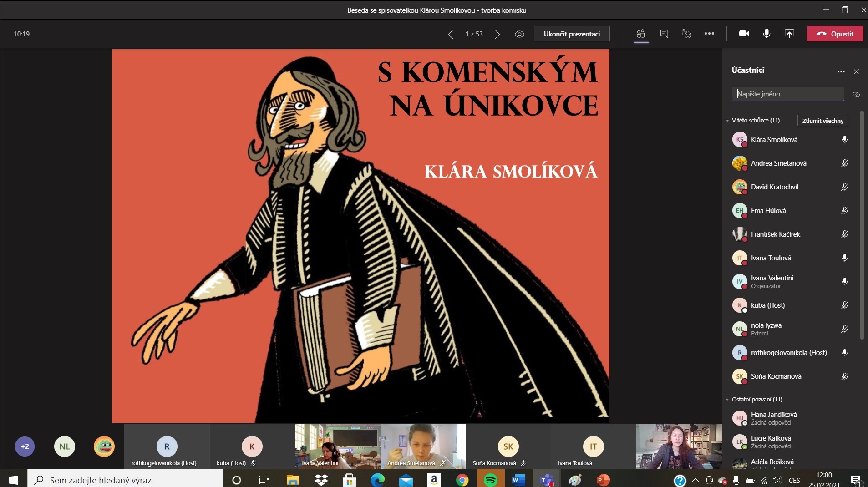
Task: Open the meeting chat icon
Action: [664, 34]
